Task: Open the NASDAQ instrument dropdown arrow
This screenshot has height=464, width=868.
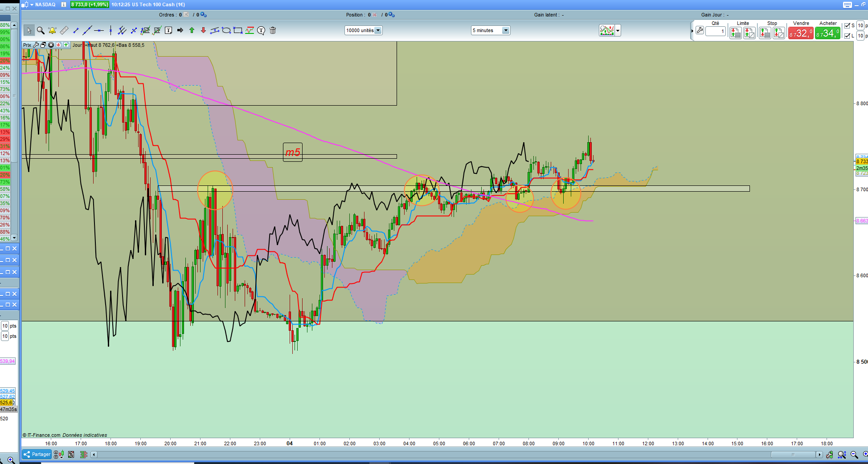Action: (32, 4)
